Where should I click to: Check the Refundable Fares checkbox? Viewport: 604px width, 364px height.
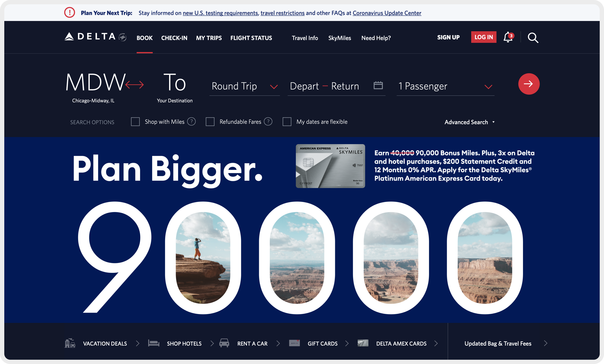[x=210, y=122]
